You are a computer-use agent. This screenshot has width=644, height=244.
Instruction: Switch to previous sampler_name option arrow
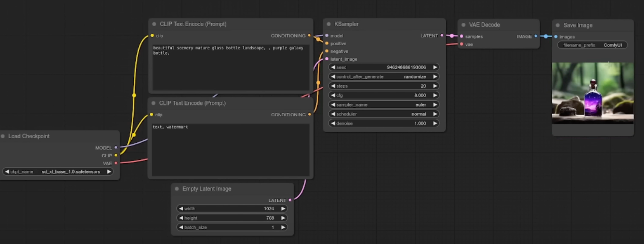point(333,105)
